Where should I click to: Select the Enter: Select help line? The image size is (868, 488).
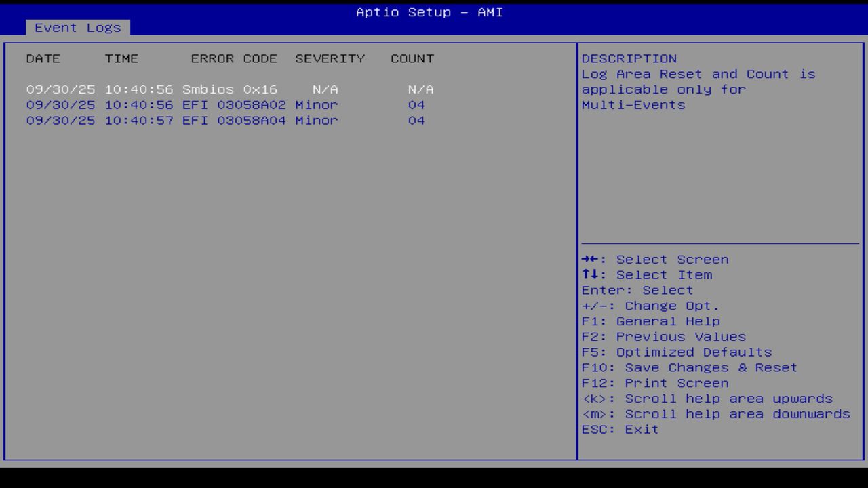pos(637,290)
